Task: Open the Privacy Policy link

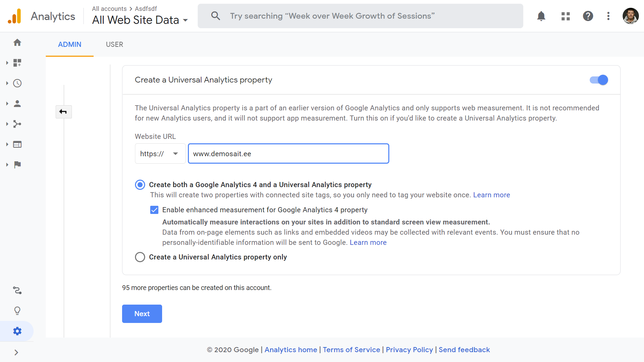Action: [409, 350]
